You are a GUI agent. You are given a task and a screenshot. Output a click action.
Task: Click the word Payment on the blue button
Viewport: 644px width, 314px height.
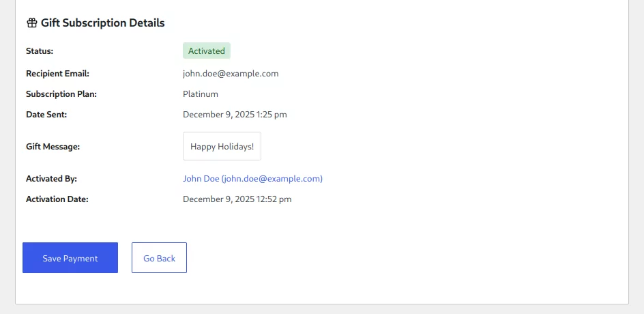click(x=81, y=259)
